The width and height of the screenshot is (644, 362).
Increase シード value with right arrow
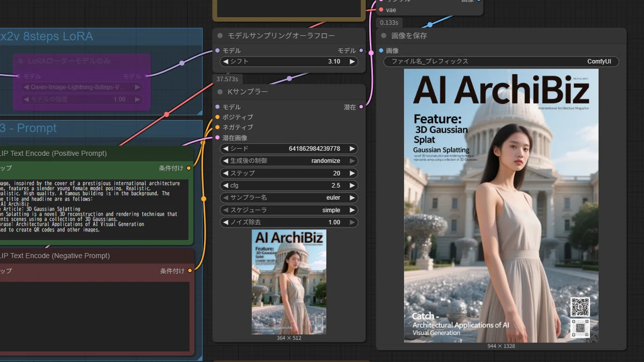pyautogui.click(x=352, y=149)
